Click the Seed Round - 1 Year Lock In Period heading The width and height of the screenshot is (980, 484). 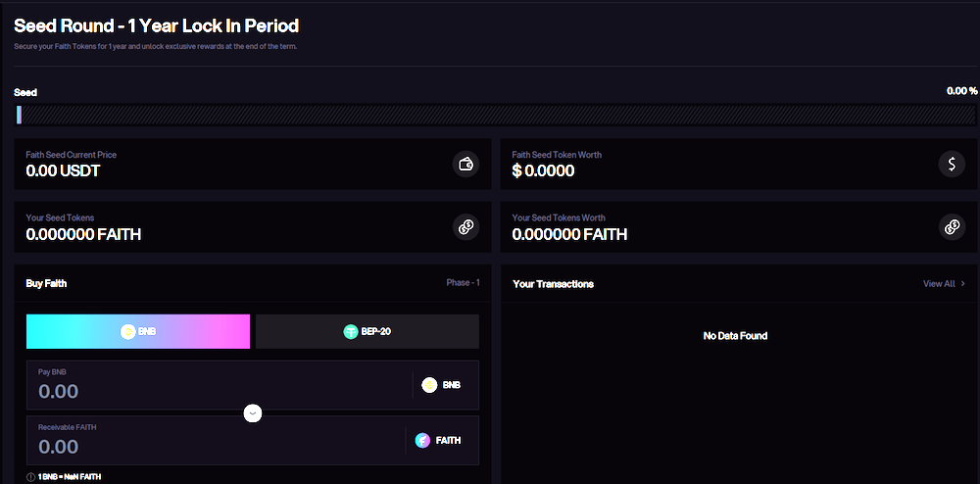click(156, 25)
